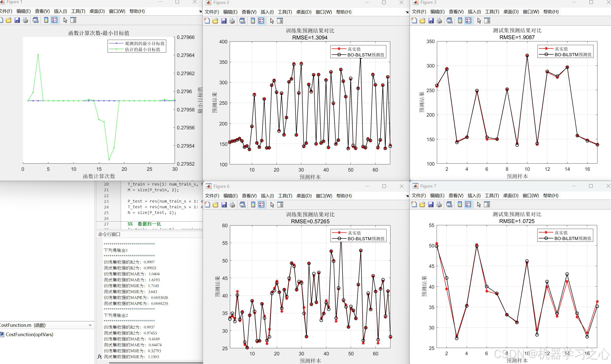Click Save icon in Figure 6 toolbar
Viewport: 611px width, 364px height.
point(224,205)
